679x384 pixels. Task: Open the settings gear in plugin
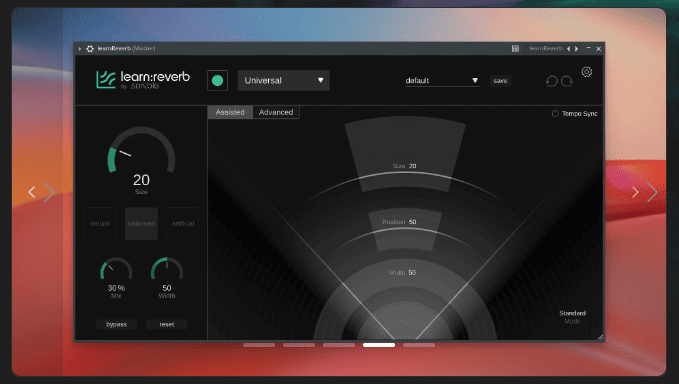point(587,72)
